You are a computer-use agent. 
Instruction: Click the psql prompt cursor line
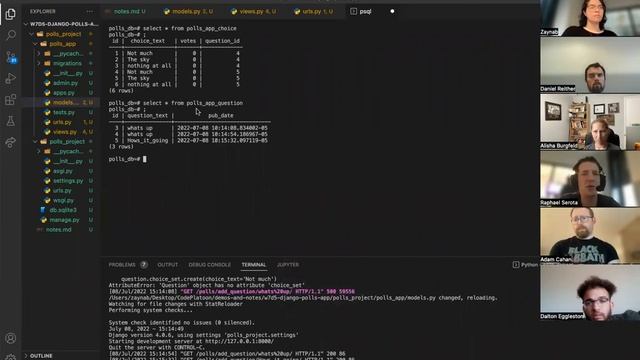(127, 159)
